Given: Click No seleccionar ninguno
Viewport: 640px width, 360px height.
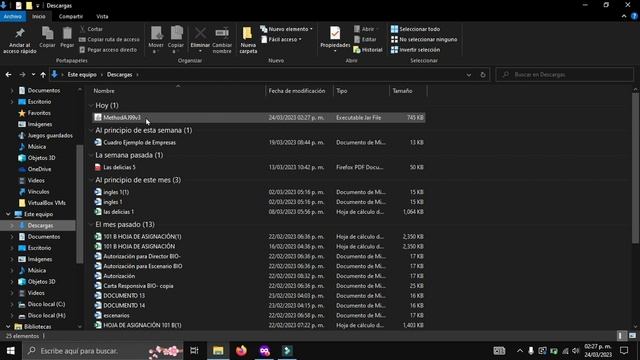Looking at the screenshot, I should point(424,40).
